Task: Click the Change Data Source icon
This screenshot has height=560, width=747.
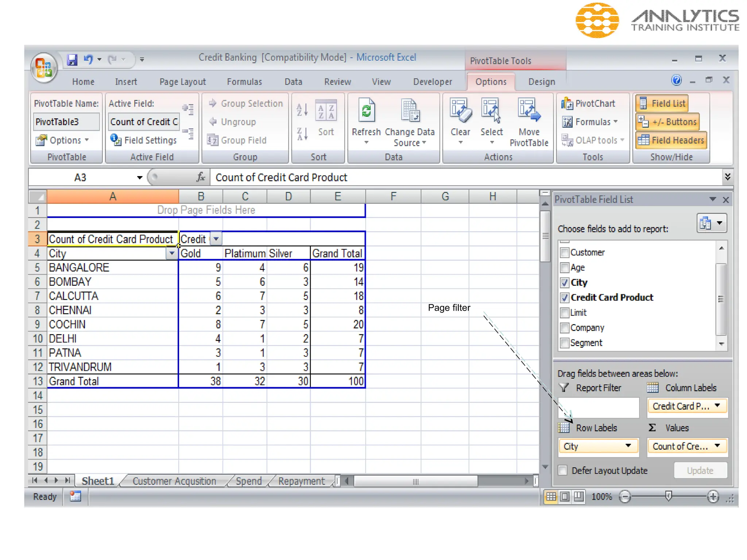Action: pyautogui.click(x=410, y=111)
